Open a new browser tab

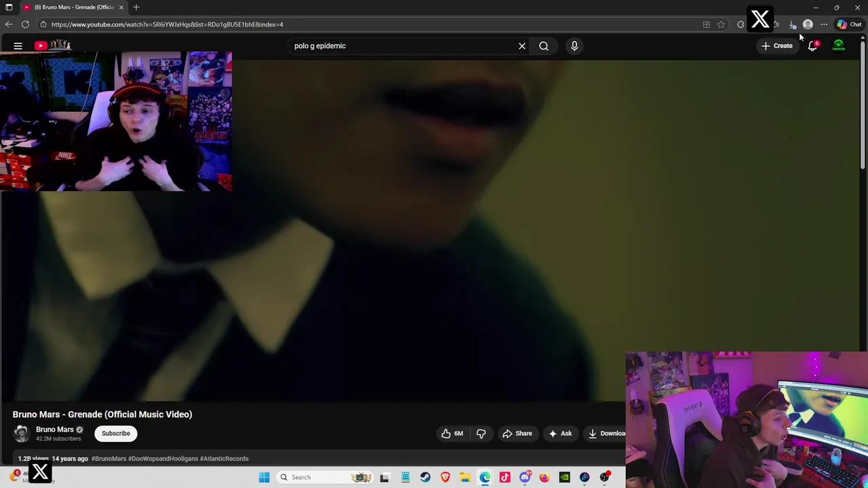(x=136, y=7)
